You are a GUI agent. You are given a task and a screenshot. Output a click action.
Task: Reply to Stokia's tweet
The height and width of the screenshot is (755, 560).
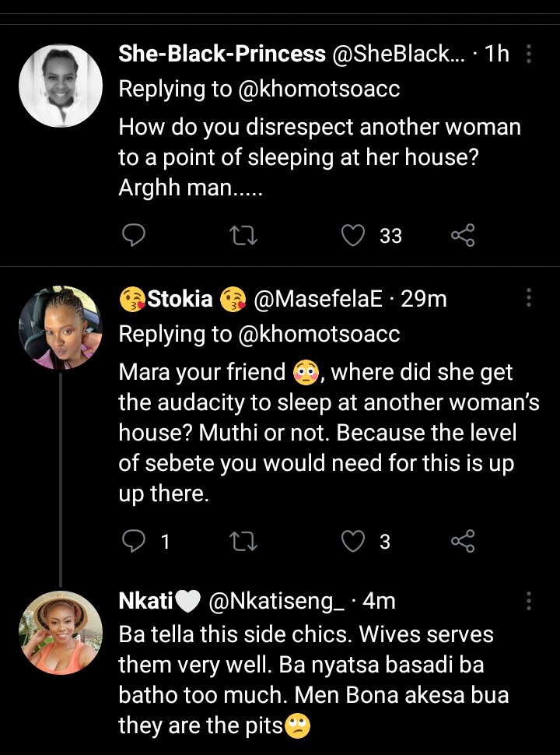(135, 541)
